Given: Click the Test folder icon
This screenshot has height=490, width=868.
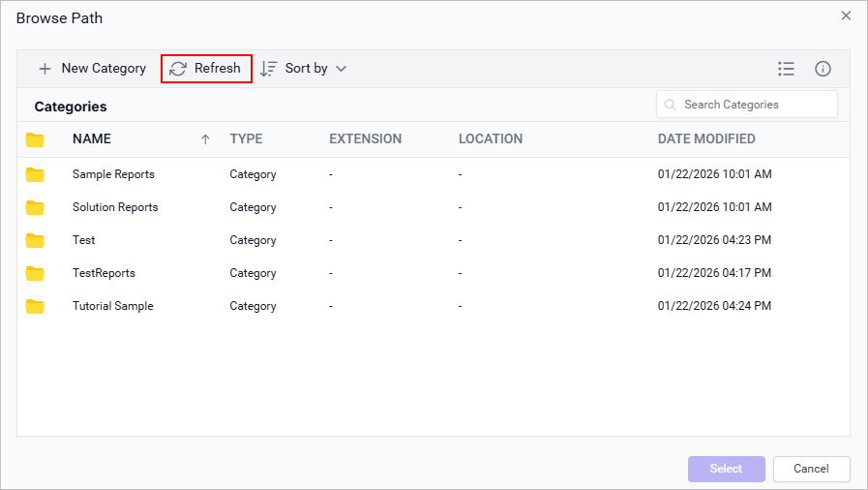Looking at the screenshot, I should 36,241.
